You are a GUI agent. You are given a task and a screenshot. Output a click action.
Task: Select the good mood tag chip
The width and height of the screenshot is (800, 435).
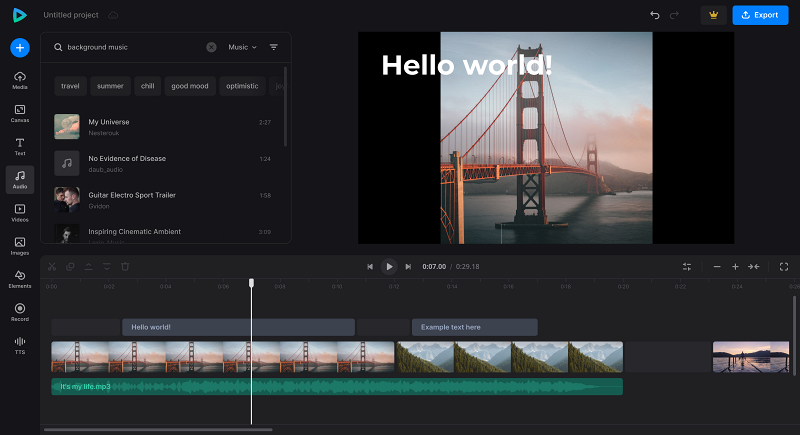pyautogui.click(x=190, y=86)
